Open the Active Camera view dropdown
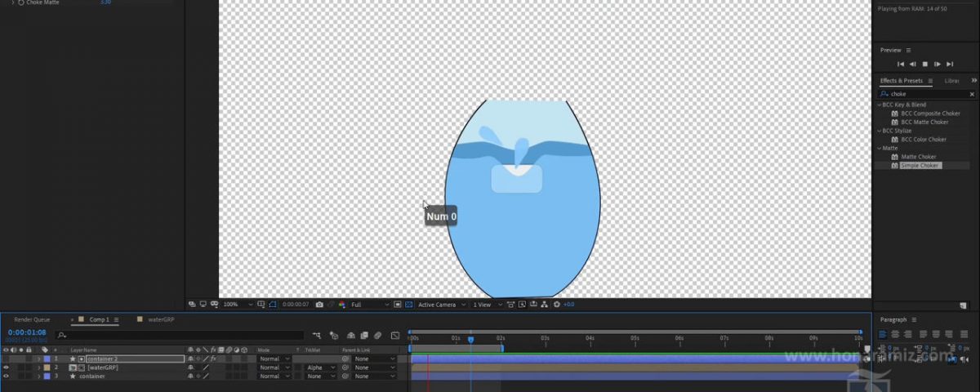 [x=442, y=304]
